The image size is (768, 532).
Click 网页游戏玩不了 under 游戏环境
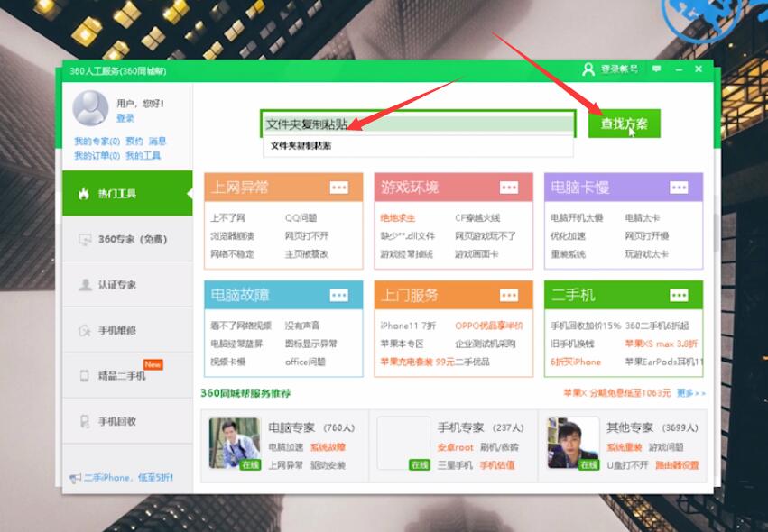(x=486, y=236)
